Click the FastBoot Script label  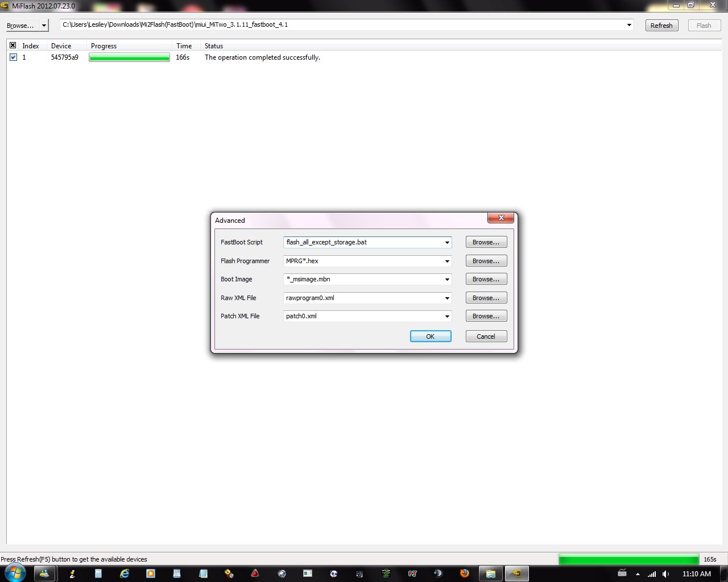(242, 242)
